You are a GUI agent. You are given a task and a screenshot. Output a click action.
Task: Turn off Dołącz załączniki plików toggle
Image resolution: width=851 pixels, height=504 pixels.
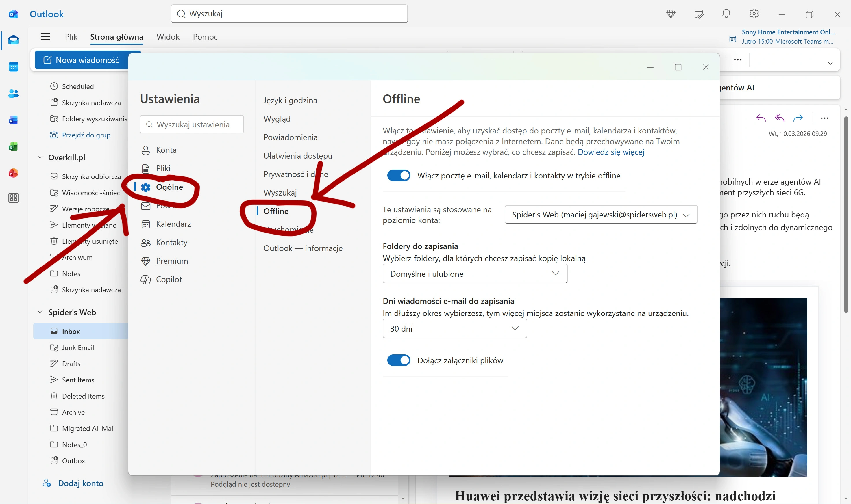[x=399, y=360]
